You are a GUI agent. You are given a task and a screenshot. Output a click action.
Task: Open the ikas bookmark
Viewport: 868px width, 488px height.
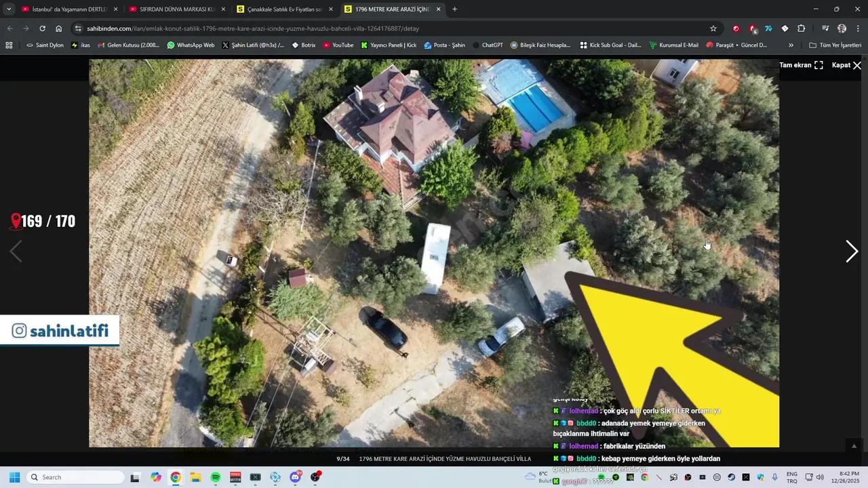pos(80,45)
